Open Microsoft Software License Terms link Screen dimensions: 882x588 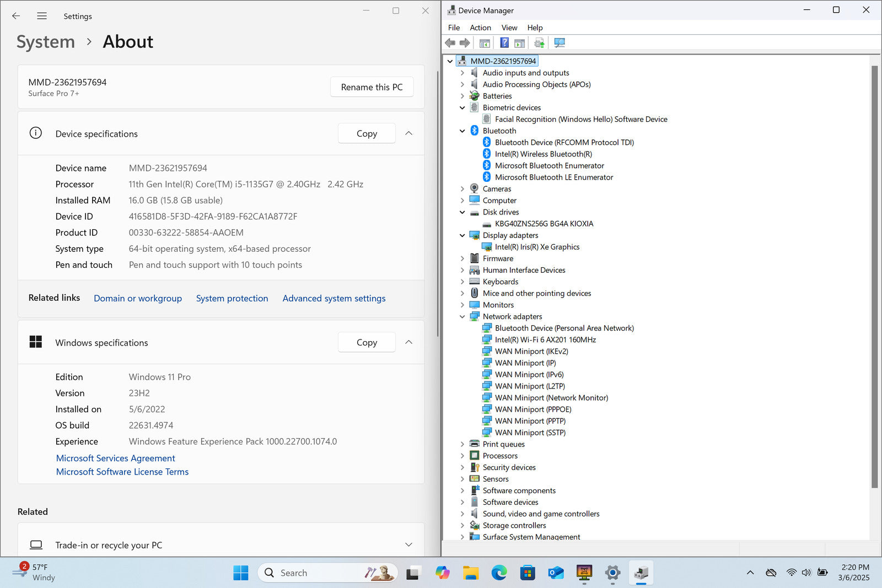tap(122, 472)
